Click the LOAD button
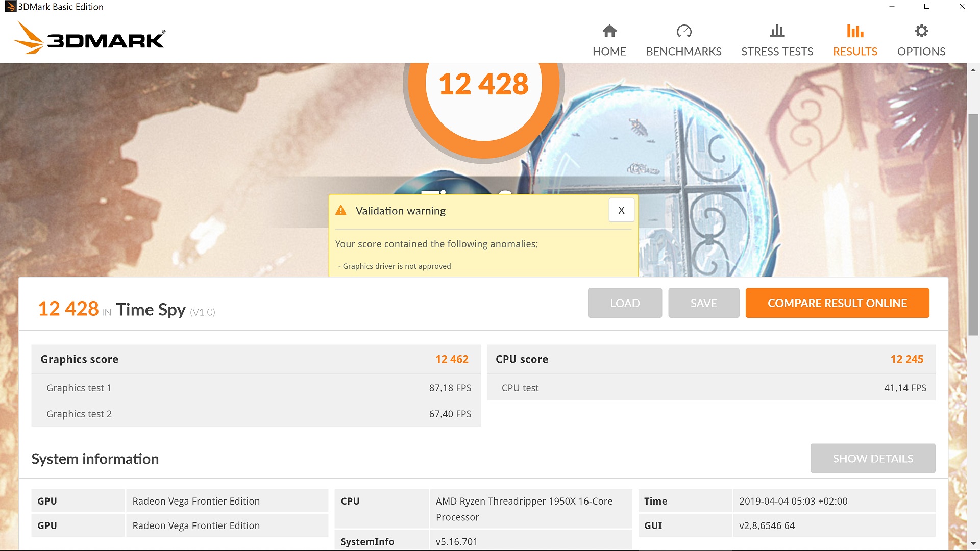The width and height of the screenshot is (980, 551). click(x=625, y=303)
